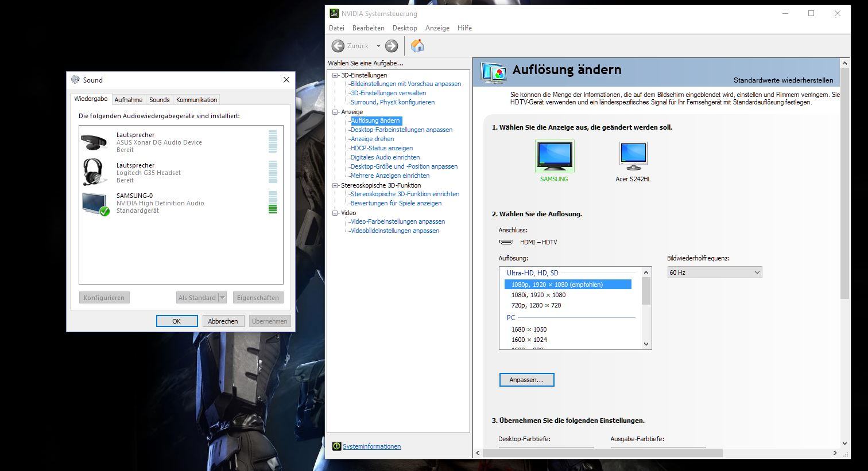This screenshot has width=868, height=471.
Task: Open Anzeige drehen
Action: [x=373, y=139]
